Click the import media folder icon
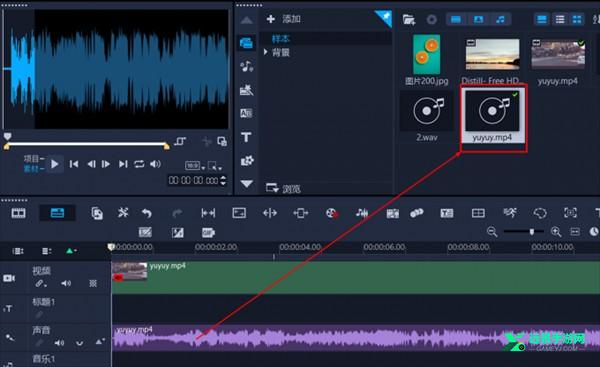Viewport: 600px width, 367px height. (409, 20)
